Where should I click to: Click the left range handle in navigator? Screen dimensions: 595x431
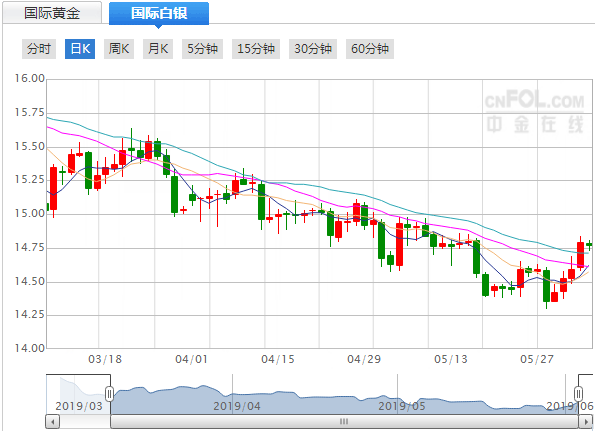(x=109, y=394)
